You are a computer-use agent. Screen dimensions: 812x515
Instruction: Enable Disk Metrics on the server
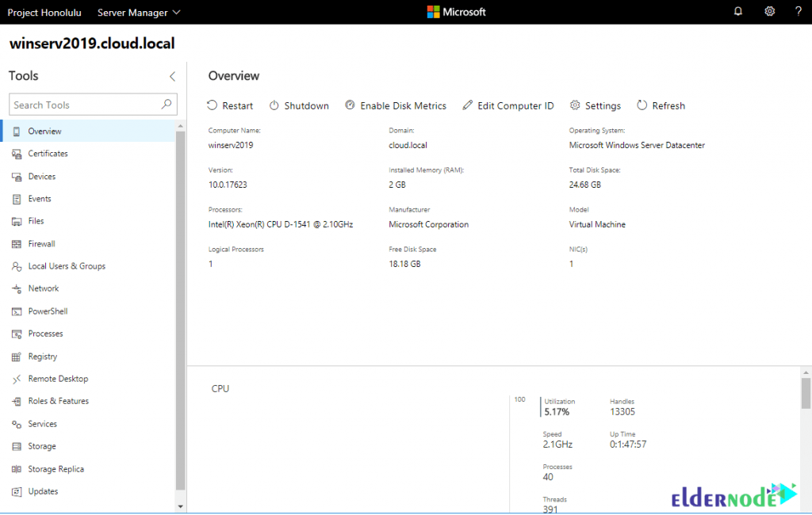point(396,105)
